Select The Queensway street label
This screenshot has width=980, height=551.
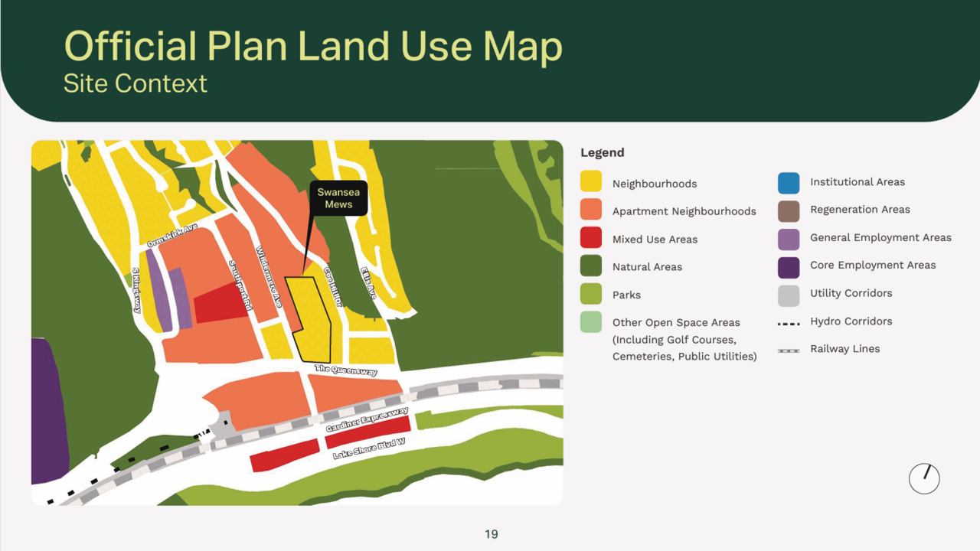pyautogui.click(x=346, y=370)
